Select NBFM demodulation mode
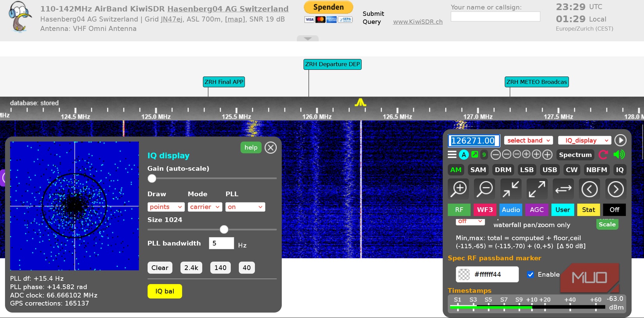644x318 pixels. click(x=597, y=170)
